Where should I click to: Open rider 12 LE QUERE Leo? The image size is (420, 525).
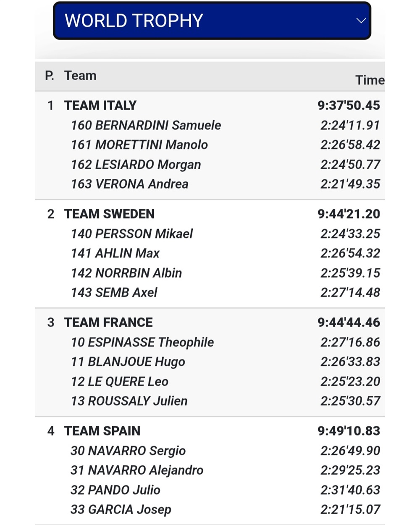(x=120, y=381)
